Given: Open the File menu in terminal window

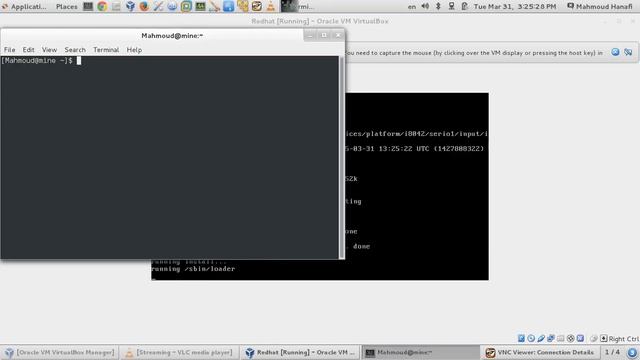Looking at the screenshot, I should tap(9, 50).
